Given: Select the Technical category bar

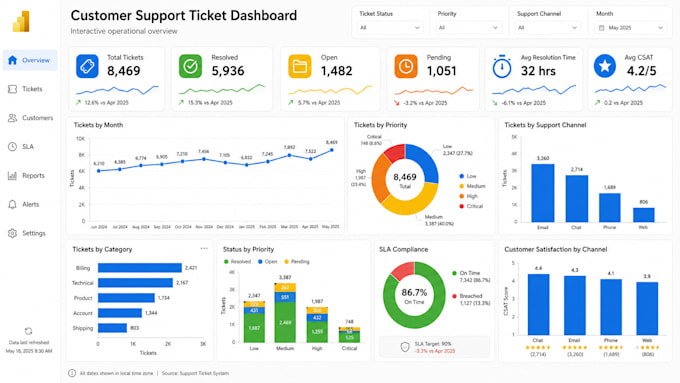Looking at the screenshot, I should pyautogui.click(x=135, y=283).
